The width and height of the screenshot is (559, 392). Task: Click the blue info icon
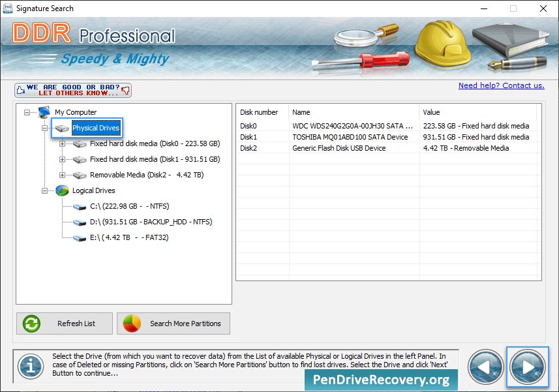click(31, 367)
